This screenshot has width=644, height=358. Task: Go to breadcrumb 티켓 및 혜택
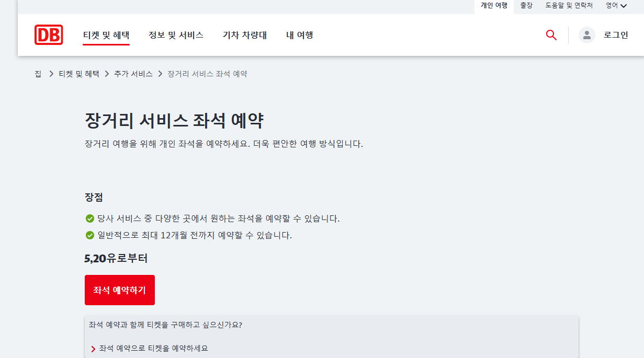tap(79, 74)
